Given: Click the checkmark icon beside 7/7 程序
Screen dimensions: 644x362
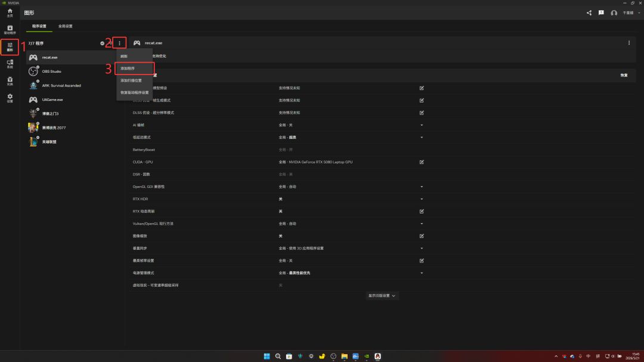Looking at the screenshot, I should [x=103, y=43].
